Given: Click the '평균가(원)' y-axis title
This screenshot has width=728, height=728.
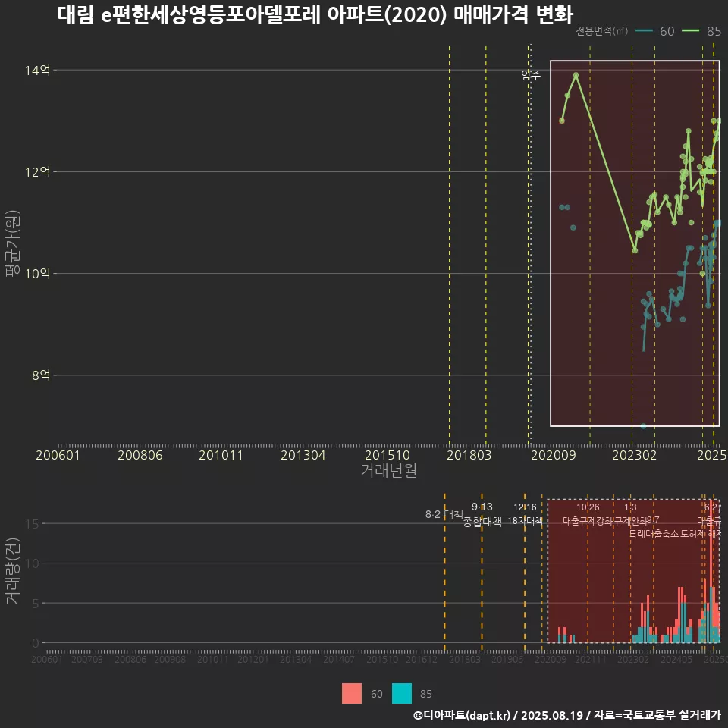Looking at the screenshot, I should point(13,243).
